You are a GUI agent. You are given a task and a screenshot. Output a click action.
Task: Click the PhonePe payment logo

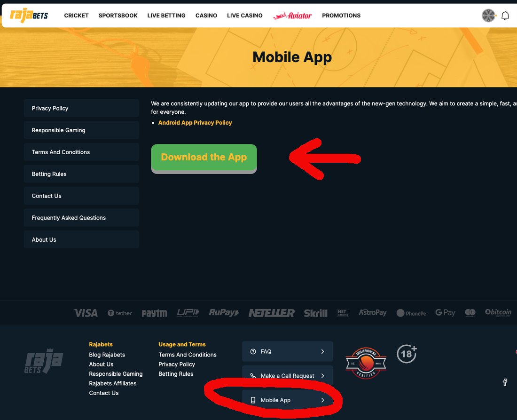[411, 313]
